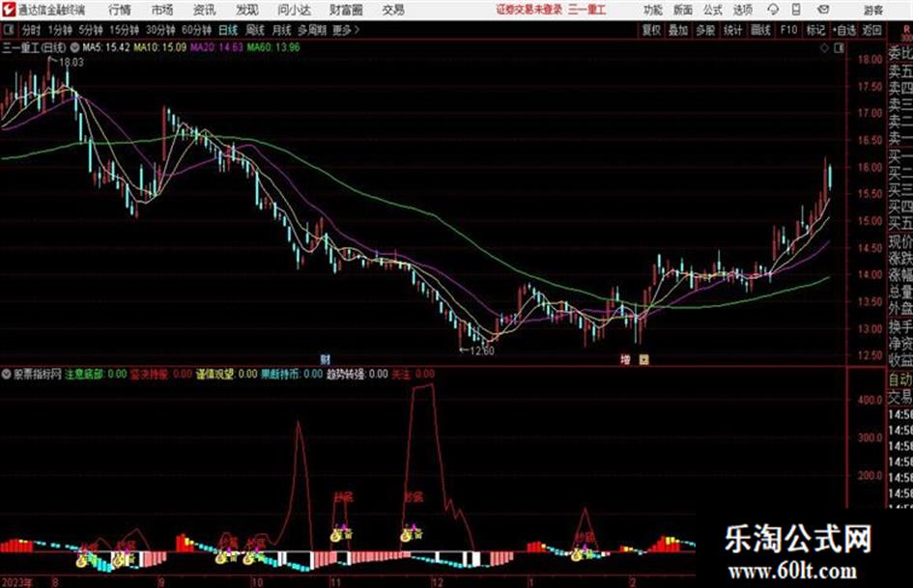Open the 选项 menu
Viewport: 913px width, 588px height.
(742, 10)
